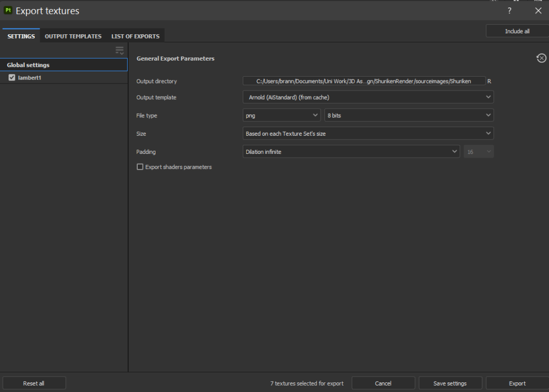This screenshot has height=392, width=549.
Task: Open the Output template dropdown
Action: [368, 97]
